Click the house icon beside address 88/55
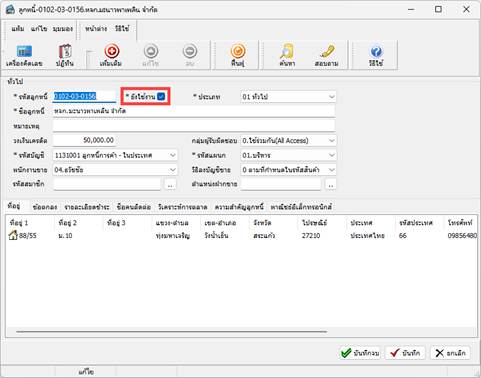481x378 pixels. tap(13, 235)
